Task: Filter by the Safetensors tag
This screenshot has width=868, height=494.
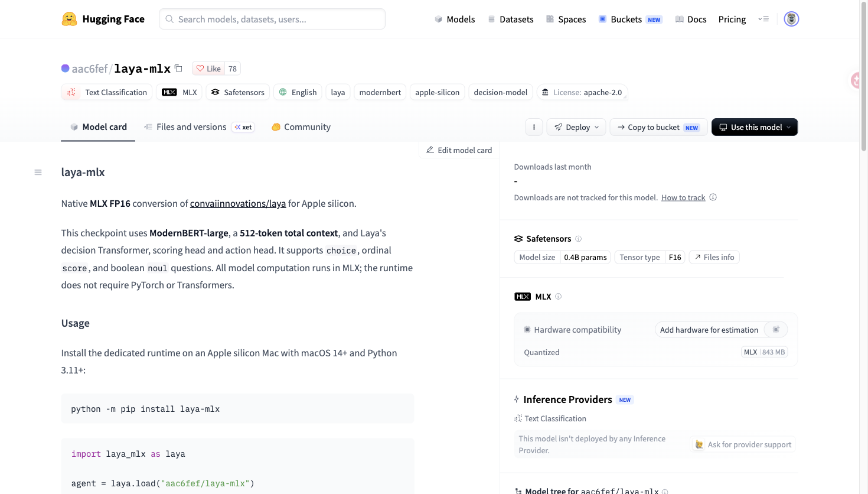Action: [238, 92]
